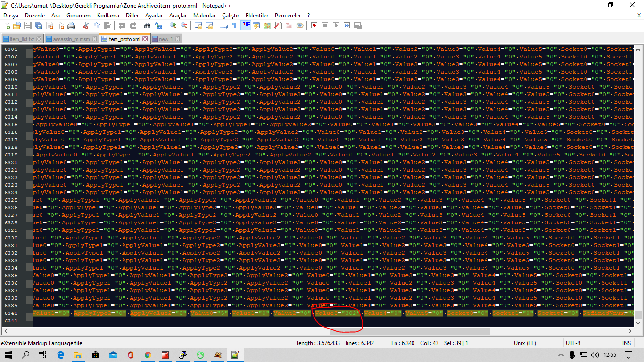The image size is (644, 362).
Task: Toggle show all characters pilcrow icon
Action: 234,25
